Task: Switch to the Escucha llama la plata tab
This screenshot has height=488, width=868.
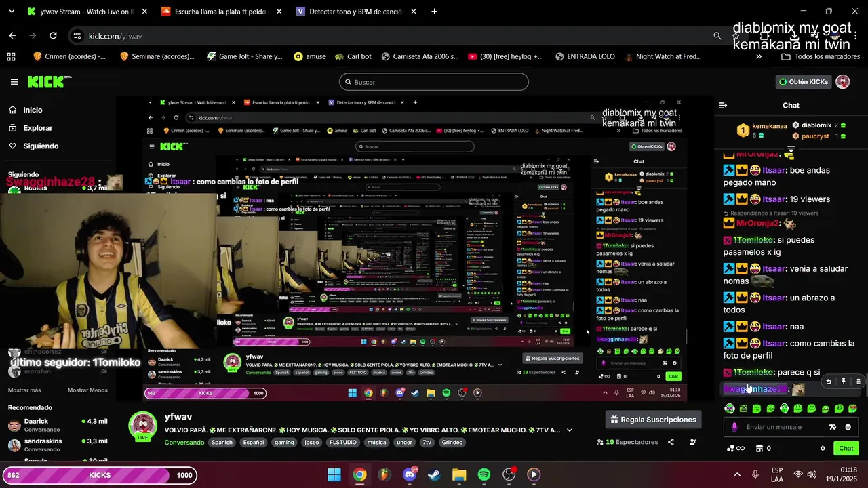Action: (x=221, y=12)
